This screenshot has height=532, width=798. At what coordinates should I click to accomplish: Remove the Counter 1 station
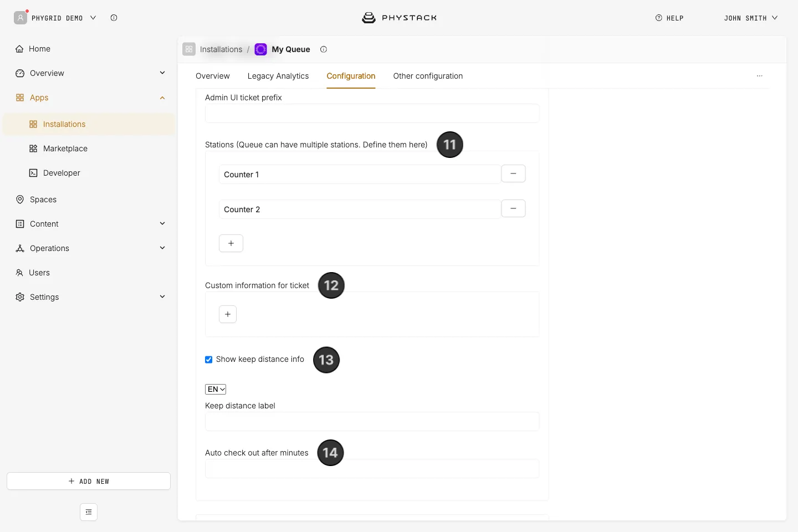[x=513, y=173]
